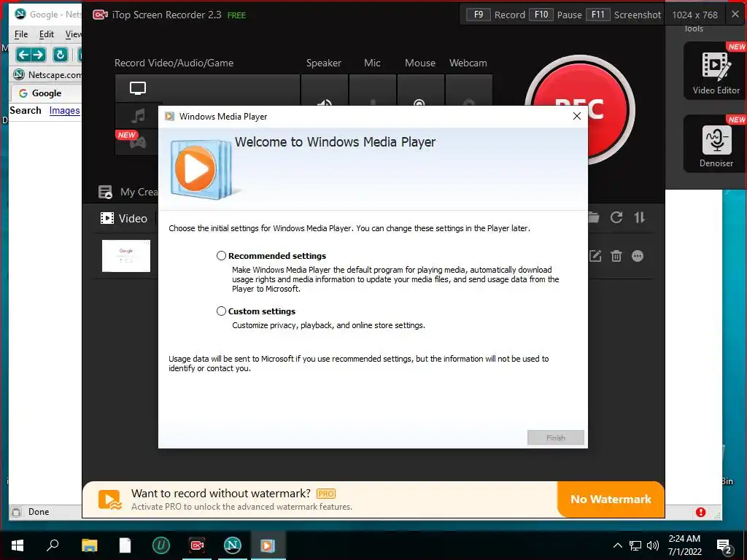Select the screen recording monitor icon
The image size is (747, 560).
138,88
